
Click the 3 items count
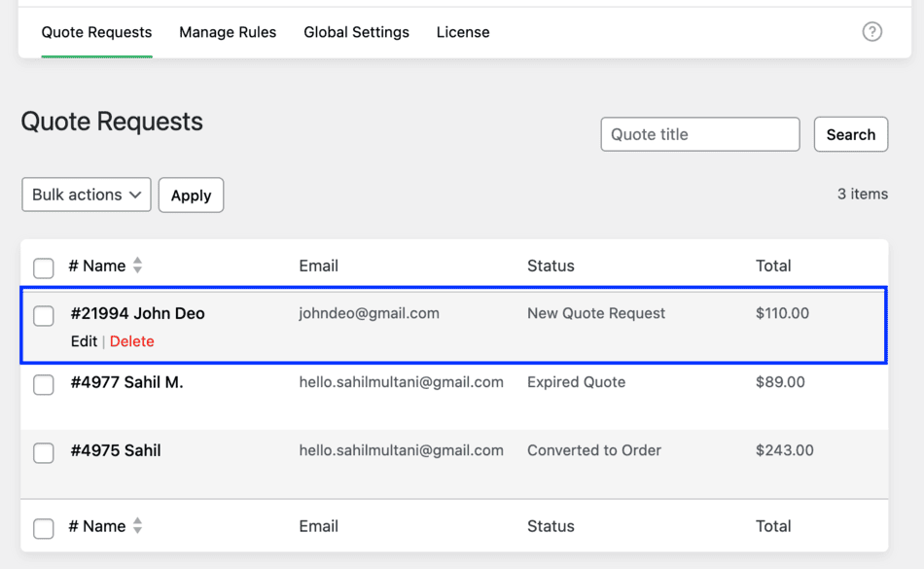pyautogui.click(x=863, y=194)
